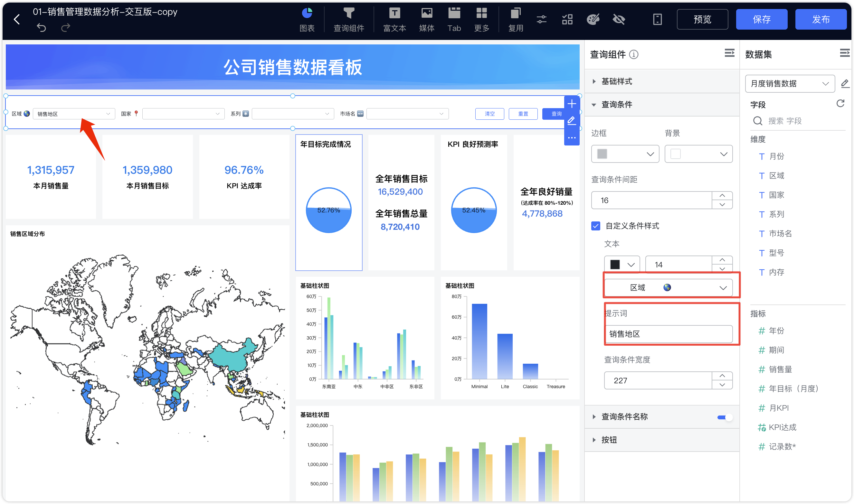Viewport: 854px width, 504px height.
Task: Click the plus icon on query component
Action: [x=572, y=104]
